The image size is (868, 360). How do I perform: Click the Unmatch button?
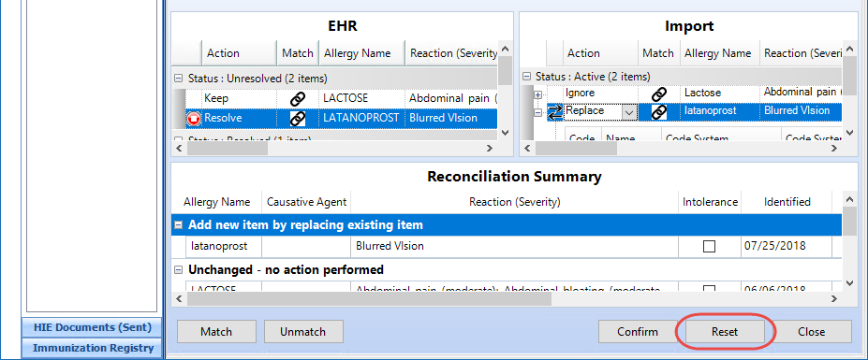pos(303,332)
